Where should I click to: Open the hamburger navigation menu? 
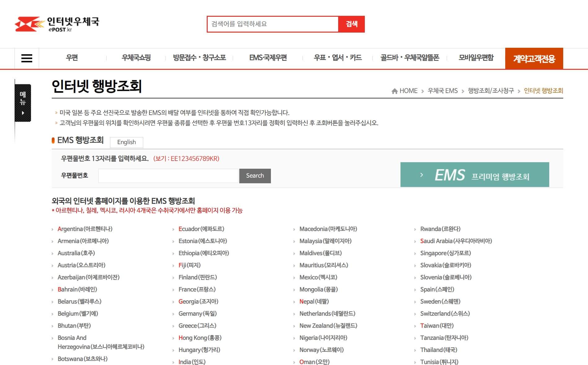click(26, 58)
